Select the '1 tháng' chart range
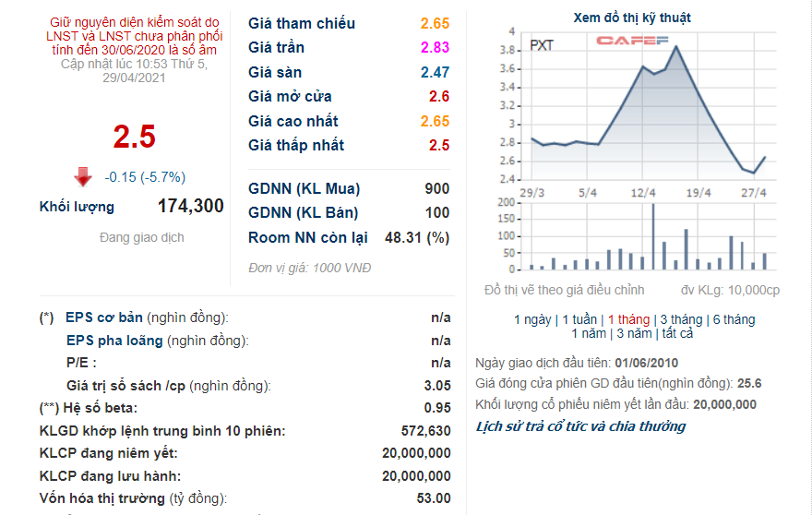 (x=628, y=319)
